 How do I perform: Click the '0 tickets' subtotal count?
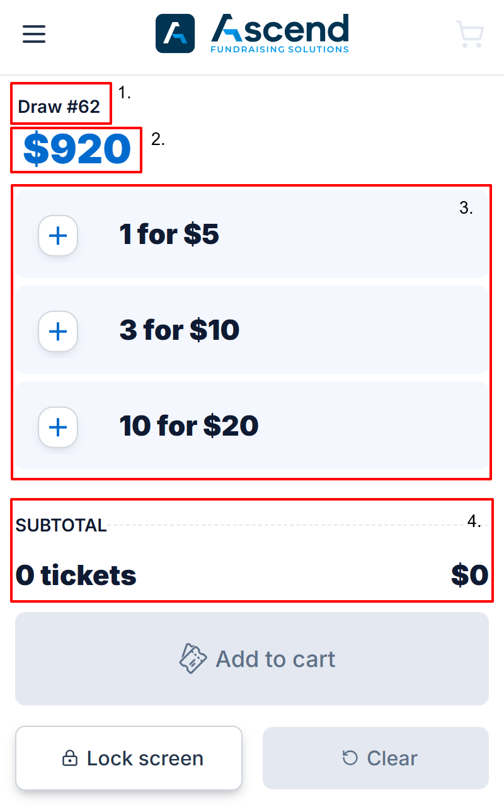tap(76, 576)
